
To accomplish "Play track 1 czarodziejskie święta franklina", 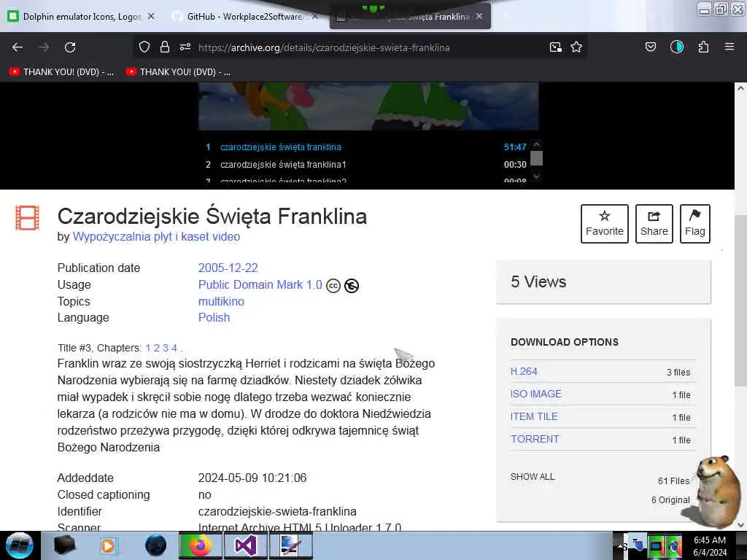I will pyautogui.click(x=366, y=147).
